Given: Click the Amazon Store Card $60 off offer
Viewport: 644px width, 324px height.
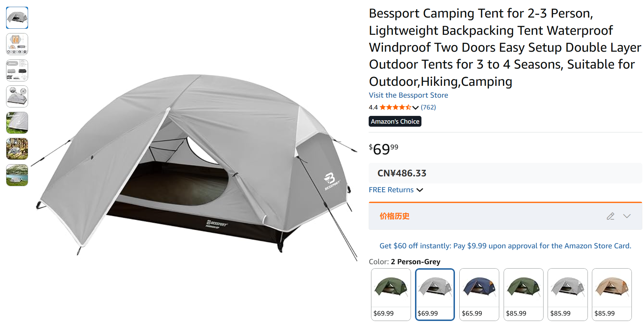Looking at the screenshot, I should pos(505,246).
